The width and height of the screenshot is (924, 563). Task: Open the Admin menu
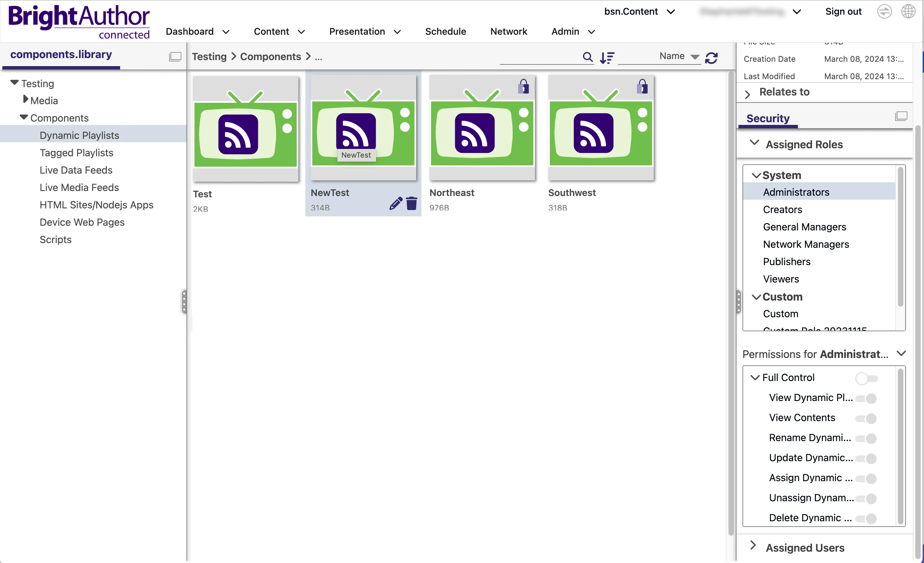click(573, 31)
